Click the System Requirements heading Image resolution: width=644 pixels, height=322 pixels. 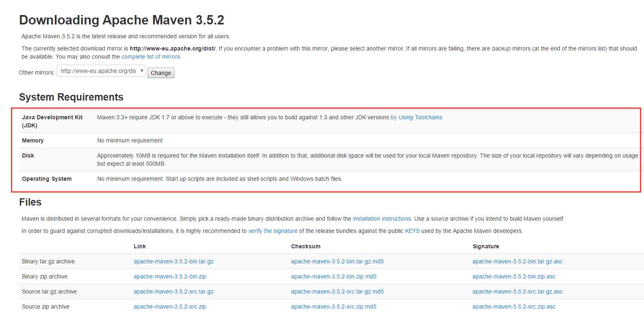(x=71, y=97)
